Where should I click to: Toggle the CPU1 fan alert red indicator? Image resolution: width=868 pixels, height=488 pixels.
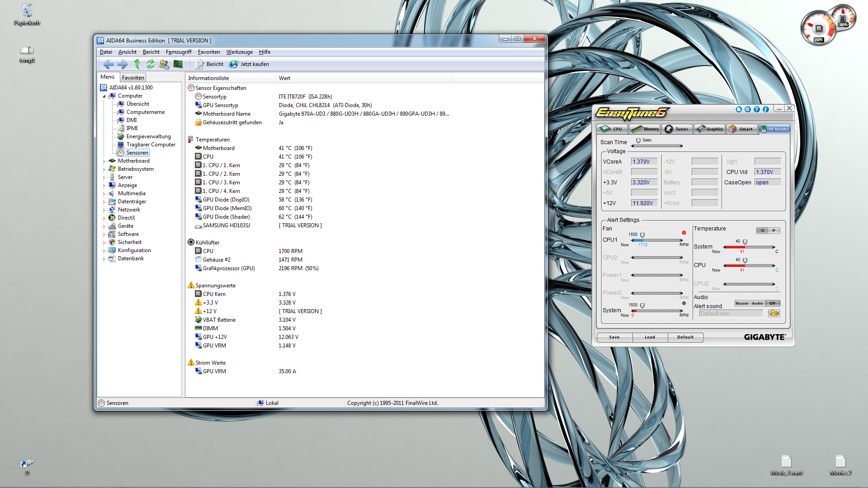click(684, 233)
